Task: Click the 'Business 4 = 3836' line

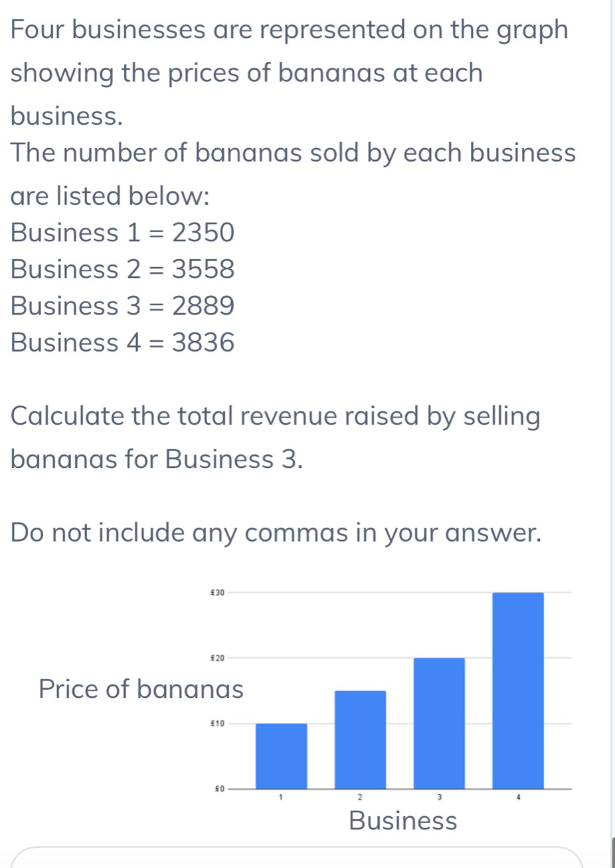Action: tap(123, 342)
